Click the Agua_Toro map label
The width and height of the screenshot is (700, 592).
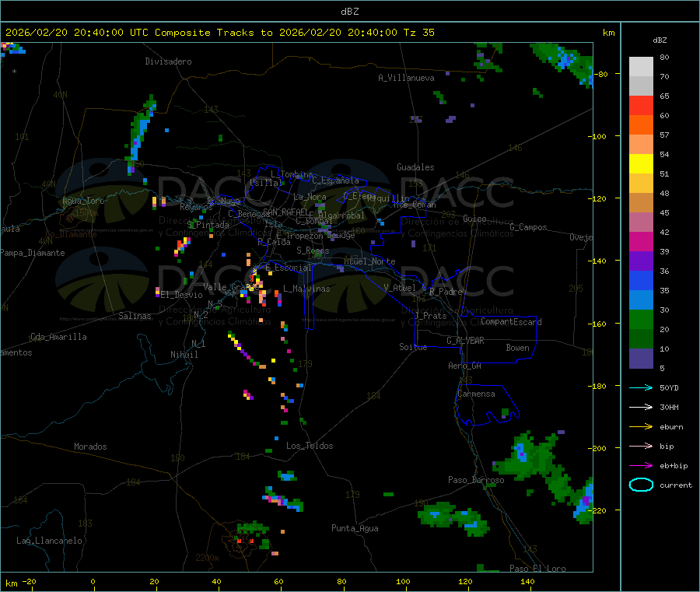(x=83, y=201)
